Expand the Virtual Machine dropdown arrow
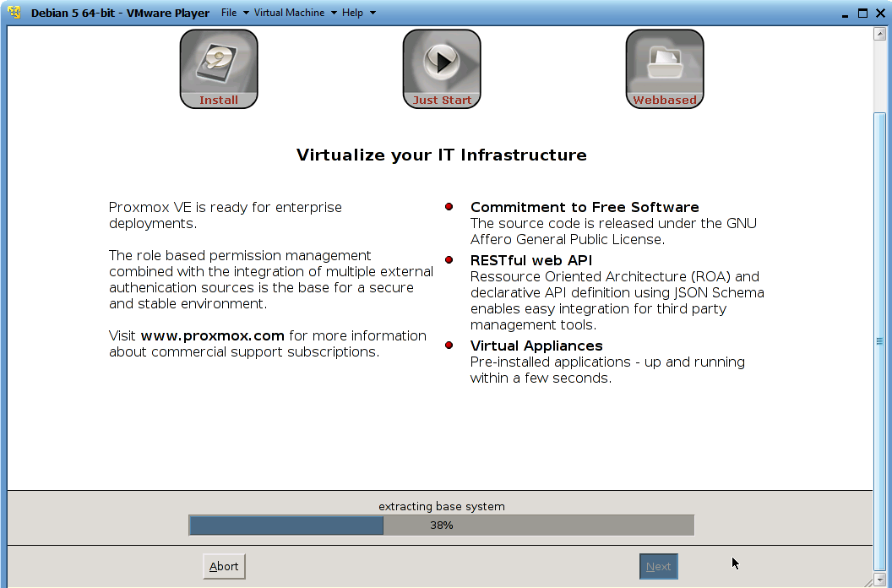892x588 pixels. [334, 13]
